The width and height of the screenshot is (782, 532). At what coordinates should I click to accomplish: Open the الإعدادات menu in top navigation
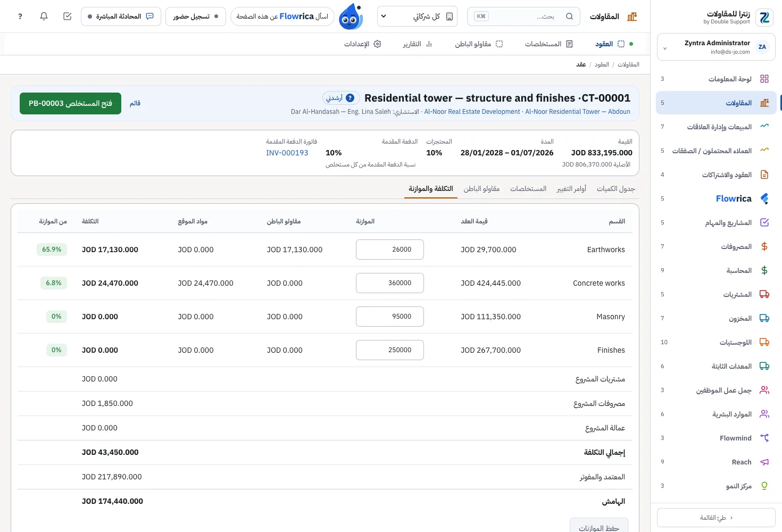362,44
